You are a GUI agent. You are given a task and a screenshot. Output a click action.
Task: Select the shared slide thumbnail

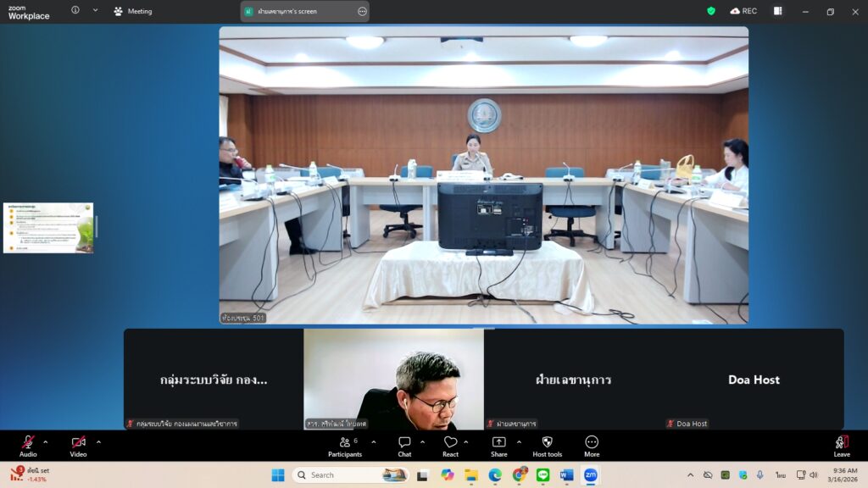pyautogui.click(x=48, y=228)
